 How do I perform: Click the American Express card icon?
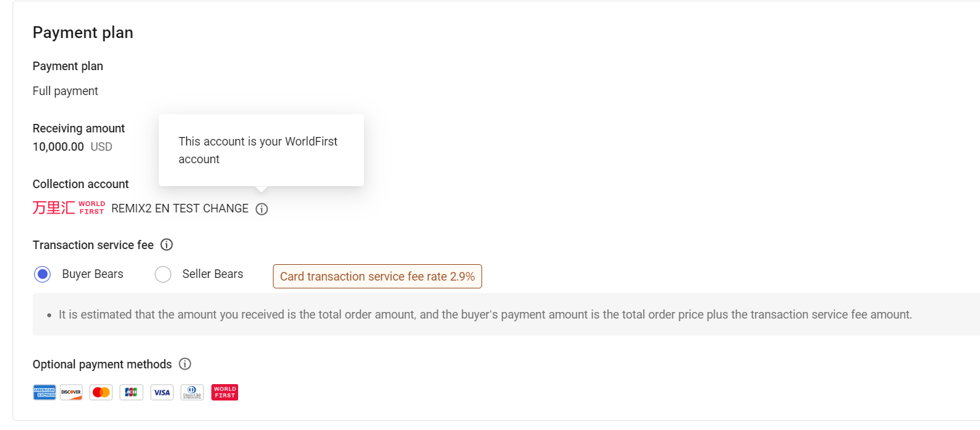[44, 392]
